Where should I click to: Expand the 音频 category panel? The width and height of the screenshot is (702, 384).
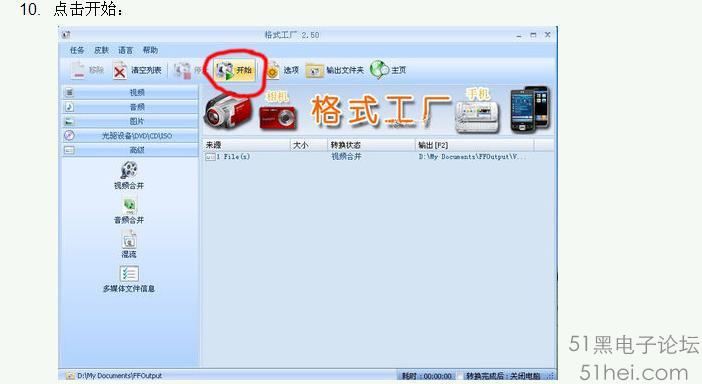click(130, 107)
